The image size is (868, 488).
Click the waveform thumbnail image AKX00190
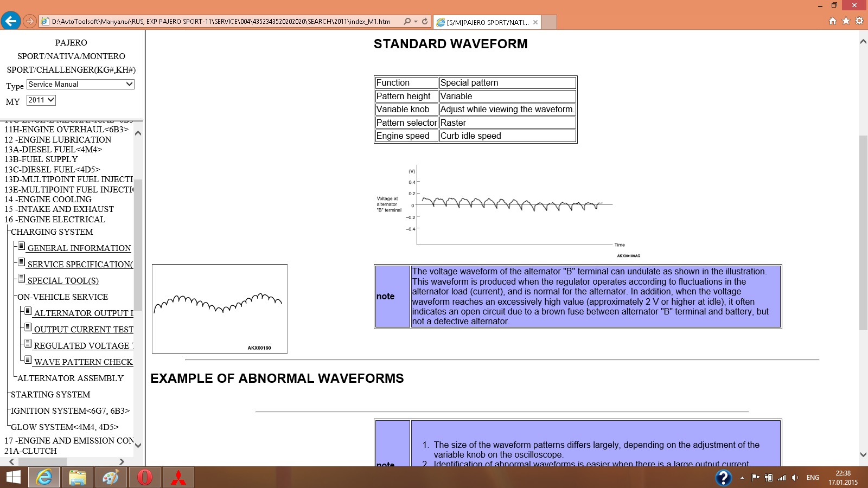coord(219,309)
